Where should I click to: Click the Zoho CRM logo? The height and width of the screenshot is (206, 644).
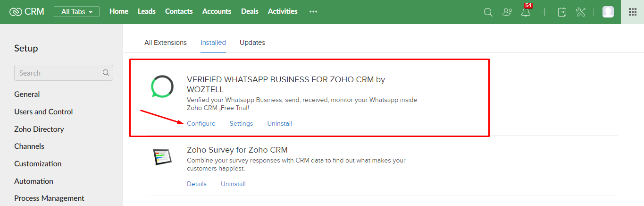(x=27, y=11)
